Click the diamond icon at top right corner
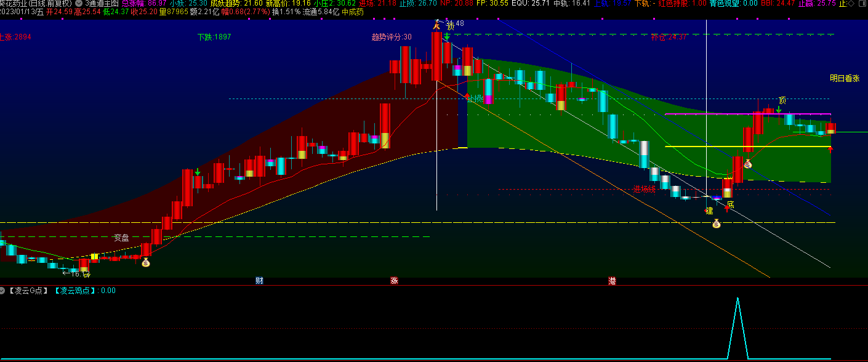The height and width of the screenshot is (362, 868). (851, 3)
